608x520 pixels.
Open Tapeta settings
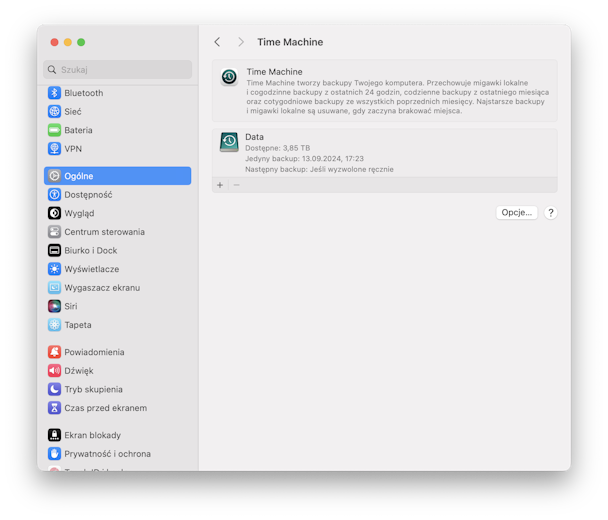pos(117,325)
